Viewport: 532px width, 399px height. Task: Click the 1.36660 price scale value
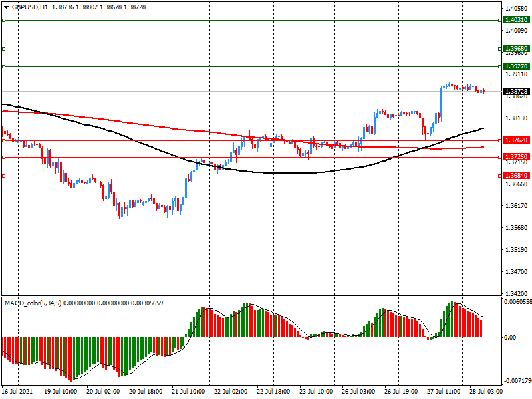[x=517, y=184]
